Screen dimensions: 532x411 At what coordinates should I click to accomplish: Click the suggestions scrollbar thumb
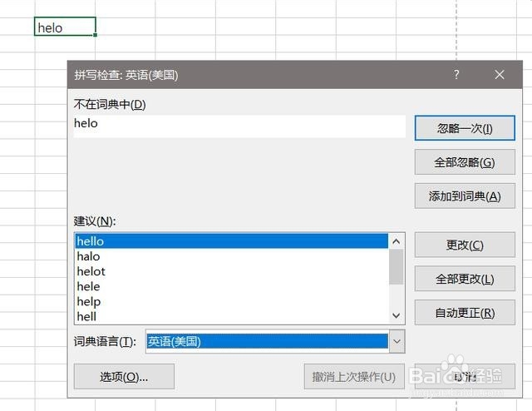click(x=396, y=266)
